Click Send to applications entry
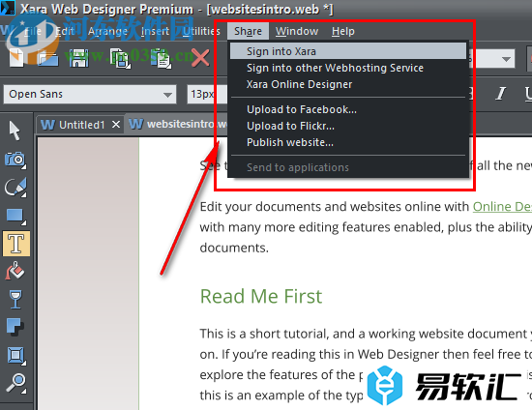Image resolution: width=532 pixels, height=410 pixels. pos(348,167)
